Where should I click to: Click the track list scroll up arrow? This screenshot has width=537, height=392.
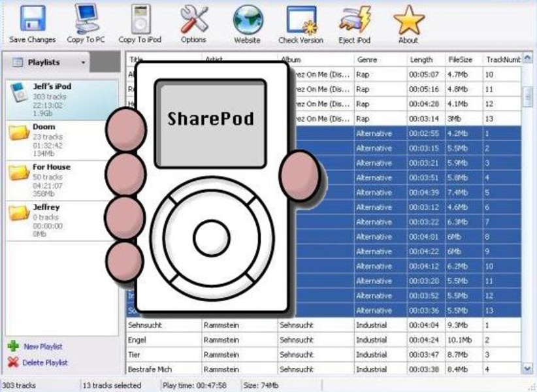click(528, 58)
